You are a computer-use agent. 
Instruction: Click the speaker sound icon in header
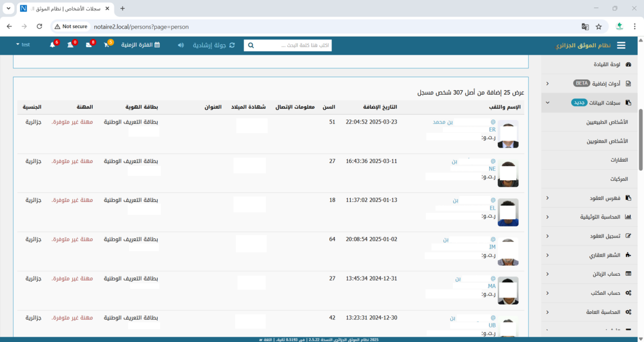[181, 45]
